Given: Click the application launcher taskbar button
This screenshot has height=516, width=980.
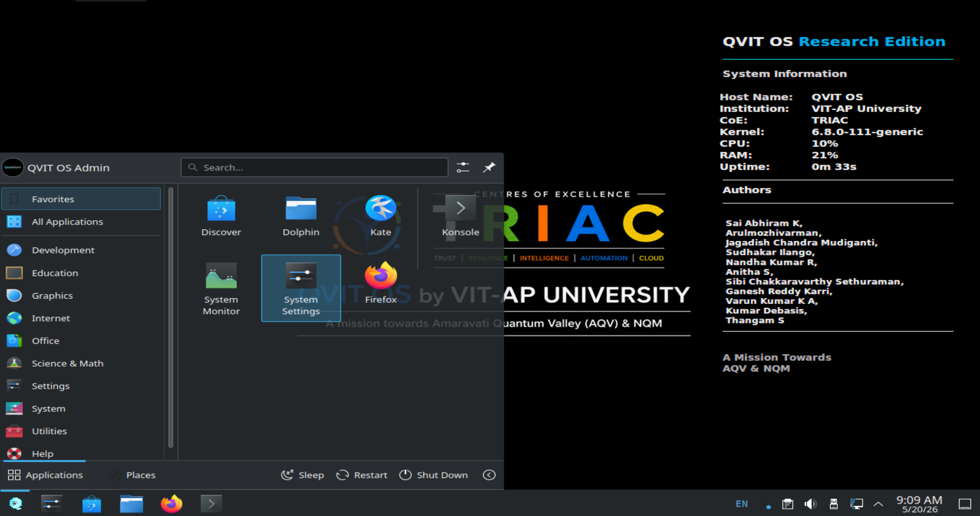Looking at the screenshot, I should point(15,503).
